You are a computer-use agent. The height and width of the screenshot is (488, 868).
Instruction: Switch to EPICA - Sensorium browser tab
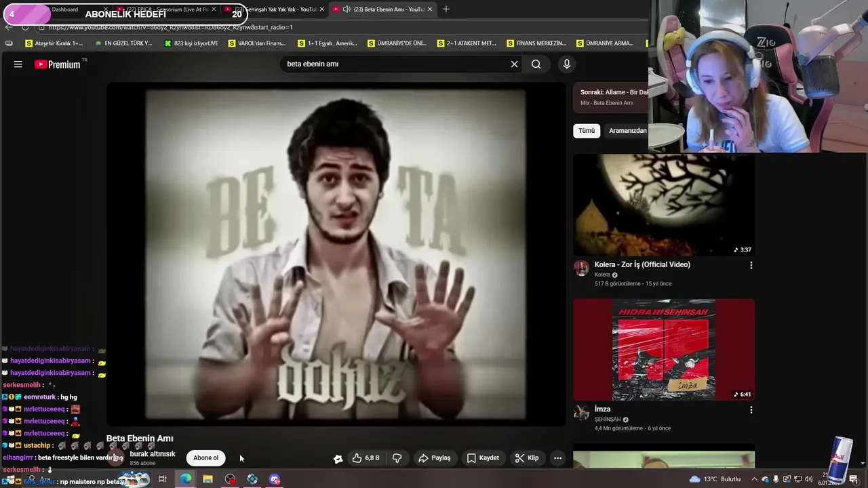coord(166,9)
